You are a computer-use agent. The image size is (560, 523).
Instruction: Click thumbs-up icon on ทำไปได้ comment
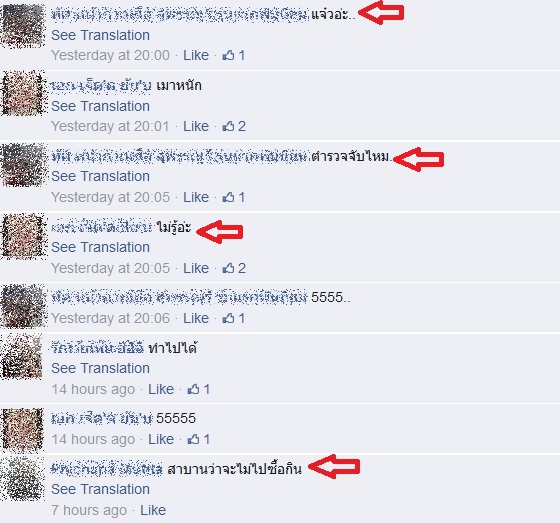pyautogui.click(x=194, y=389)
